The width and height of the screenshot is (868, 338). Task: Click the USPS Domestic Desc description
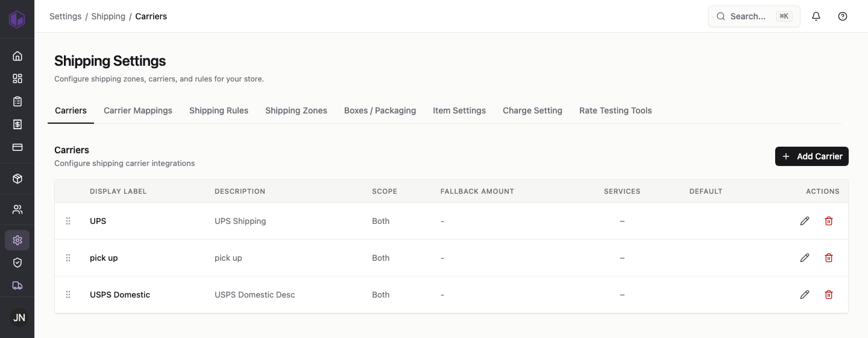point(255,295)
